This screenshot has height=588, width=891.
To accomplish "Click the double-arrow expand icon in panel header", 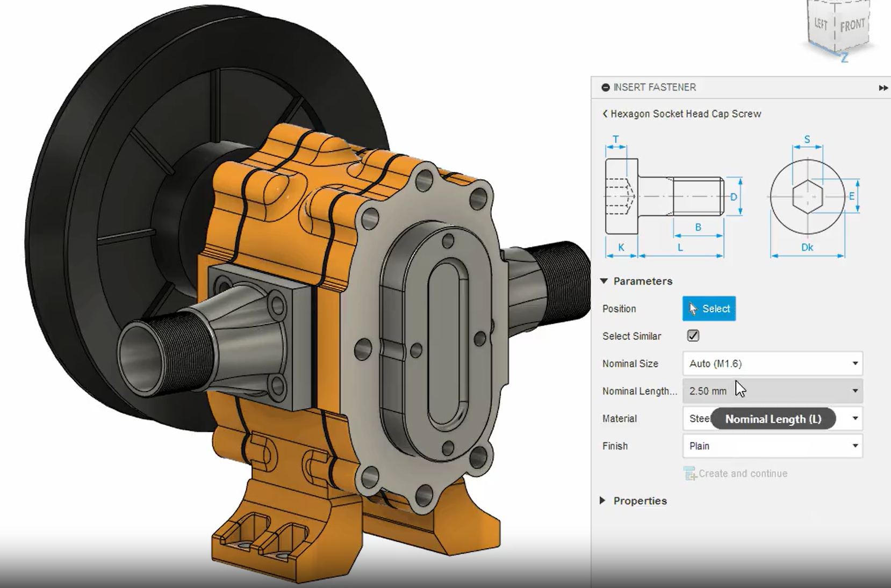I will 883,88.
